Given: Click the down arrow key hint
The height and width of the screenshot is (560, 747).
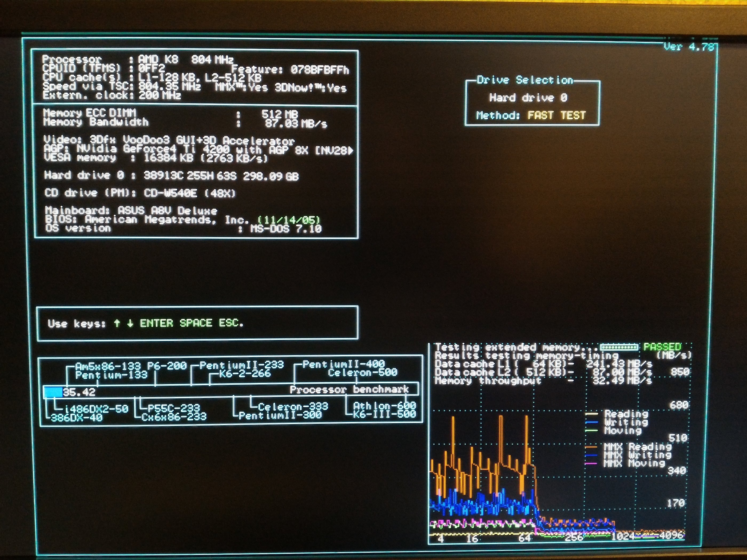Looking at the screenshot, I should click(130, 323).
